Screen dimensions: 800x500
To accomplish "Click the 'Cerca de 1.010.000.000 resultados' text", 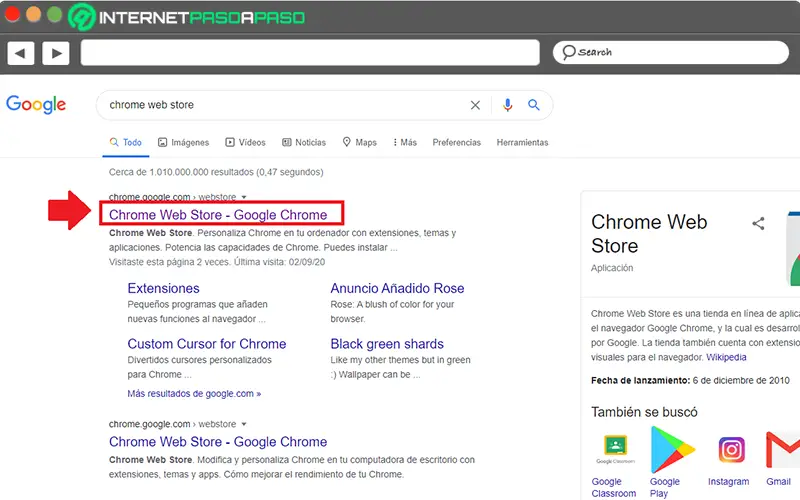I will pyautogui.click(x=216, y=172).
